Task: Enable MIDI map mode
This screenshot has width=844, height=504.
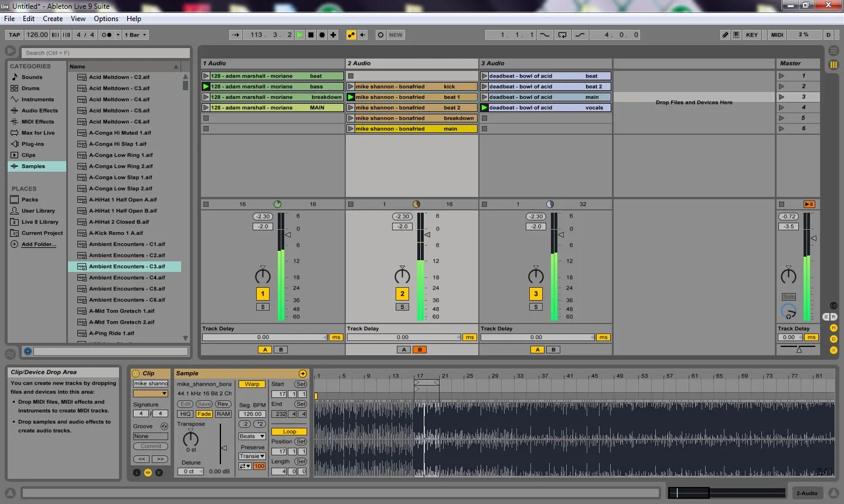Action: [x=777, y=35]
